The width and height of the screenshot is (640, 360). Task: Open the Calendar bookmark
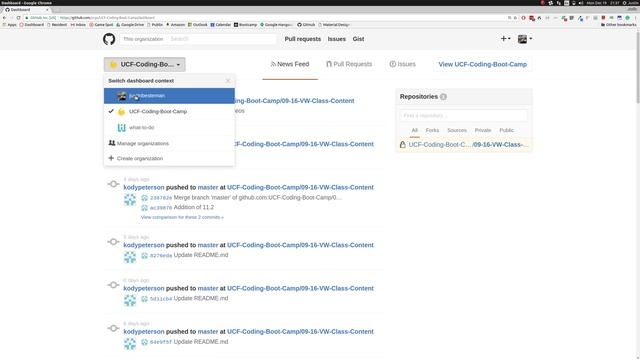point(221,25)
